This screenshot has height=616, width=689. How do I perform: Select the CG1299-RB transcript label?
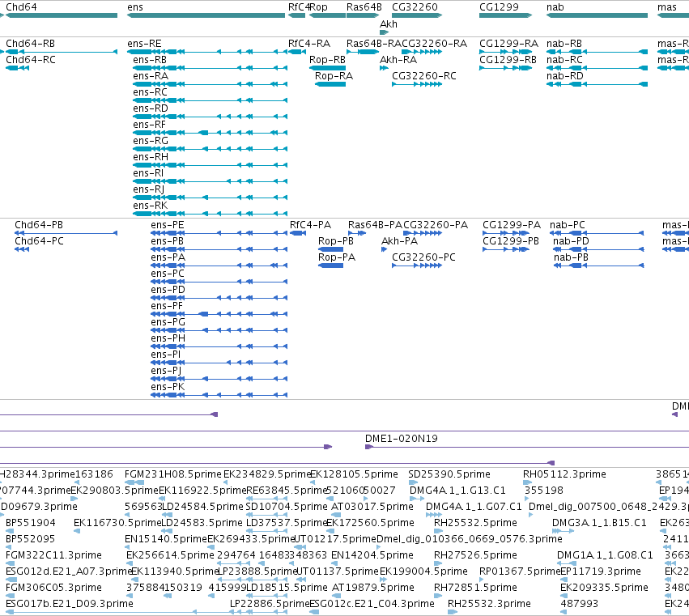[x=508, y=60]
